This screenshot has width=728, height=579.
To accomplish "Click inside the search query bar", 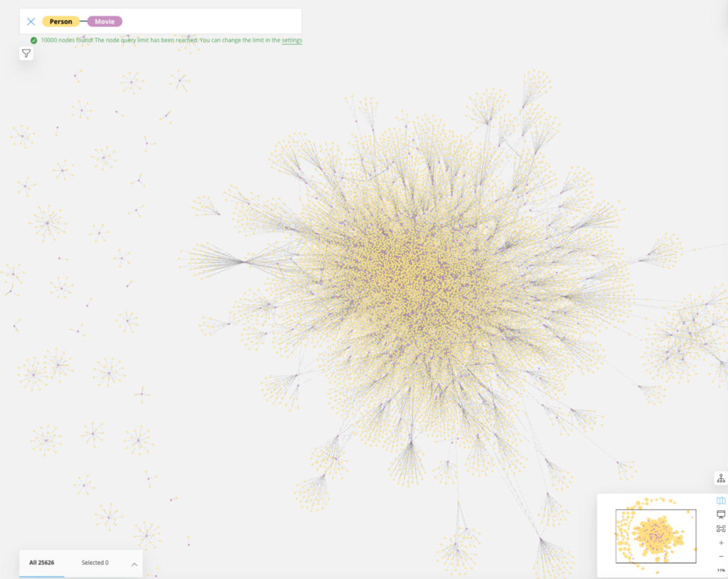I will point(161,21).
